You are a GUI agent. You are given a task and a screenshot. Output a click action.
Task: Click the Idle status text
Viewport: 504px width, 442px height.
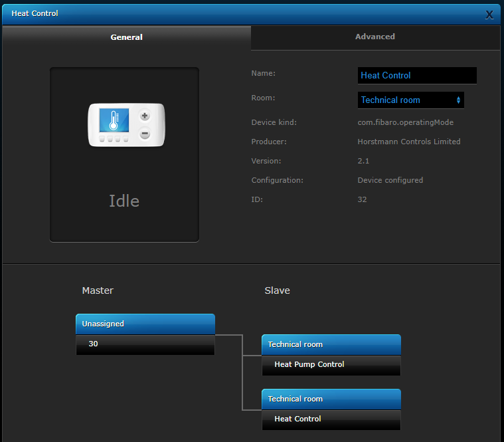point(124,201)
